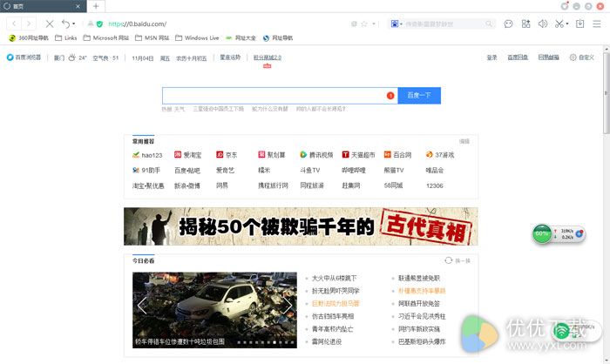Open the 360网址导航 bookmark
Screen dimensions: 610x364
29,37
